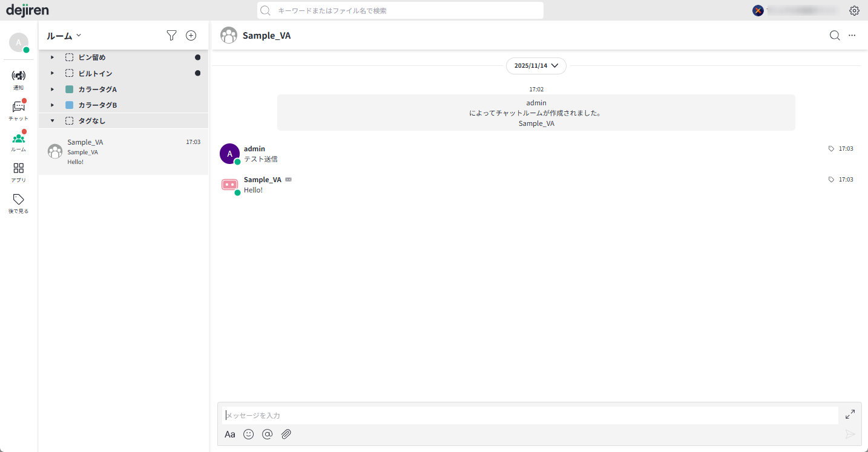This screenshot has width=868, height=452.
Task: Add a new room with plus icon
Action: (191, 36)
